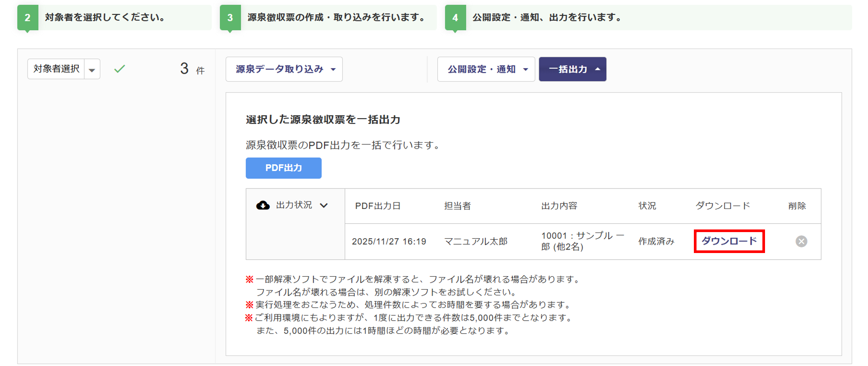Click the green checkmark next to 対象者選択
Screen dimensions: 868x366
[x=120, y=69]
